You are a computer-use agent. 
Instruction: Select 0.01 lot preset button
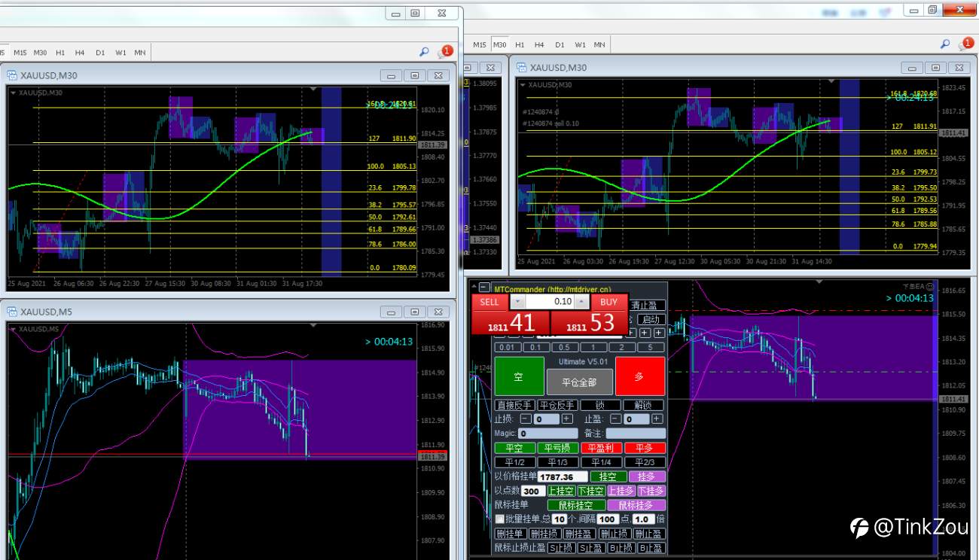[507, 347]
